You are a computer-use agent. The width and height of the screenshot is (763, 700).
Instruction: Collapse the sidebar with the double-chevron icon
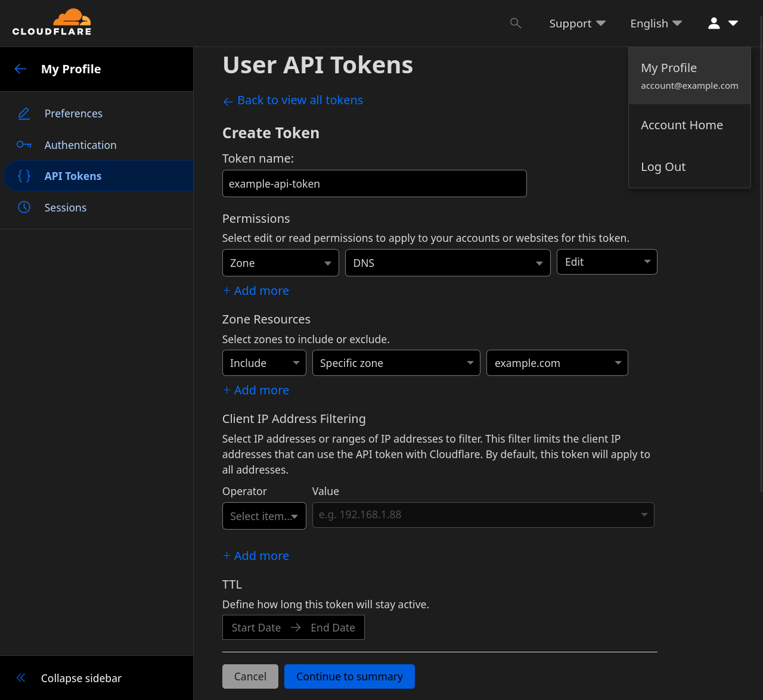20,677
